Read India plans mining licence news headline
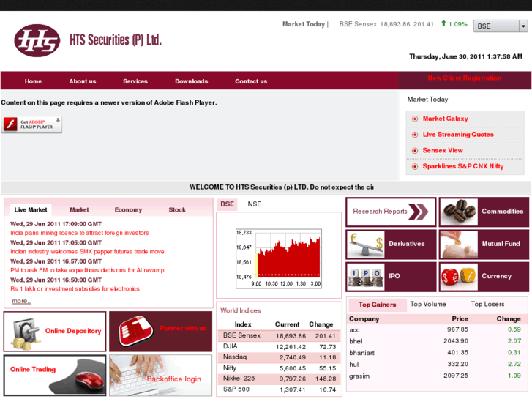The image size is (532, 399). [x=79, y=233]
